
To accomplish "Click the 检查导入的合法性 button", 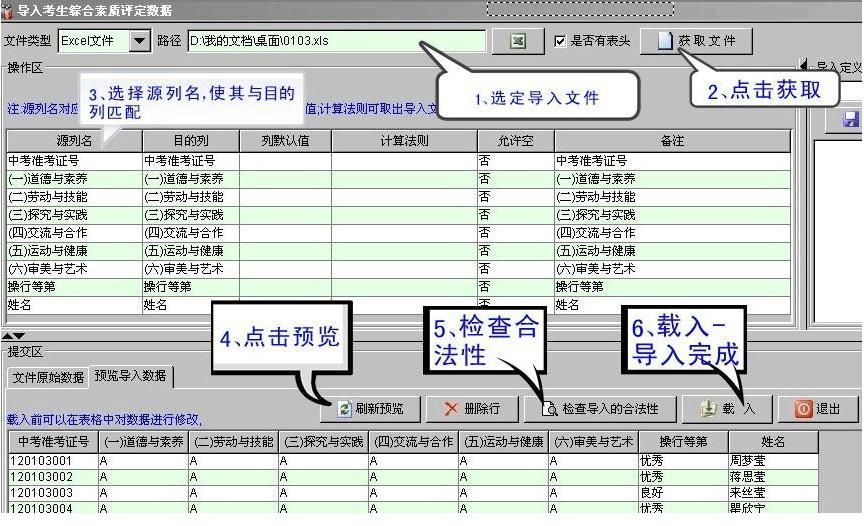I will (x=600, y=409).
